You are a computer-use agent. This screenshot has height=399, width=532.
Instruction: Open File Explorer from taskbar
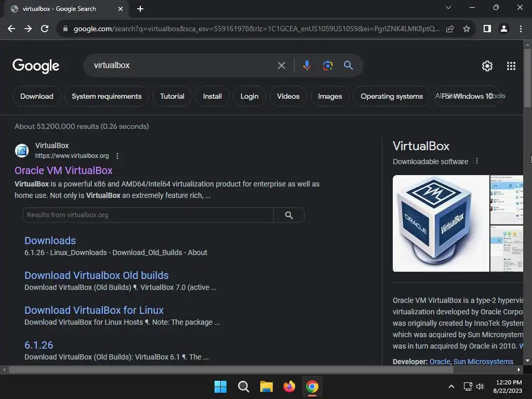pyautogui.click(x=267, y=387)
